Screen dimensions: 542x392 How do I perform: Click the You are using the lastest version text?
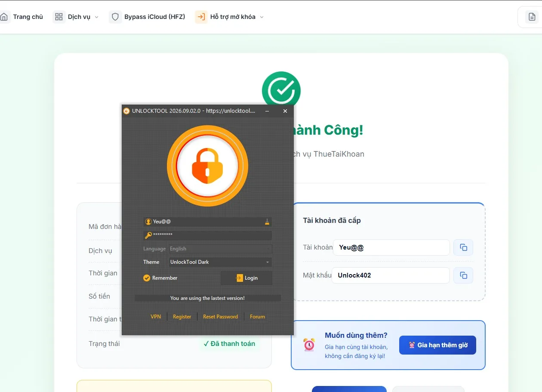[x=207, y=298]
